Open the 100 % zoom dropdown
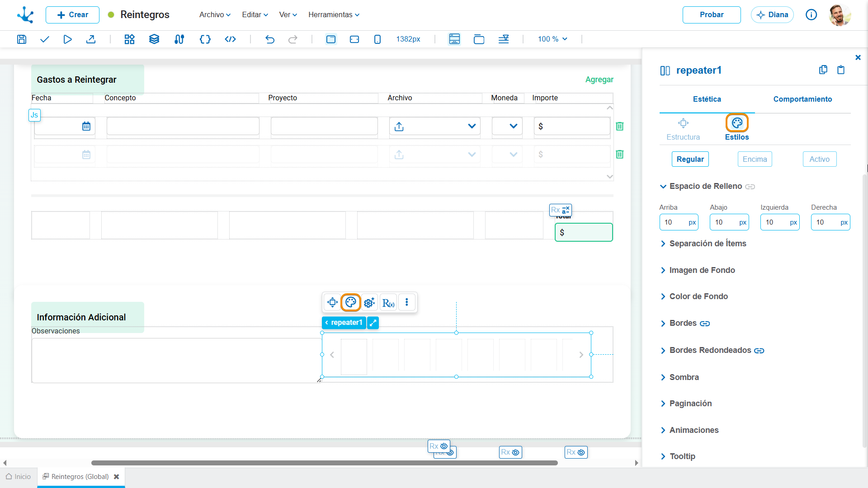868x488 pixels. point(552,39)
